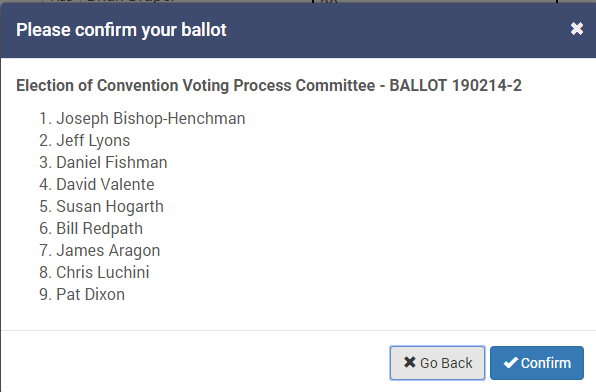Go back to edit the ballot
The height and width of the screenshot is (392, 596).
pyautogui.click(x=437, y=363)
